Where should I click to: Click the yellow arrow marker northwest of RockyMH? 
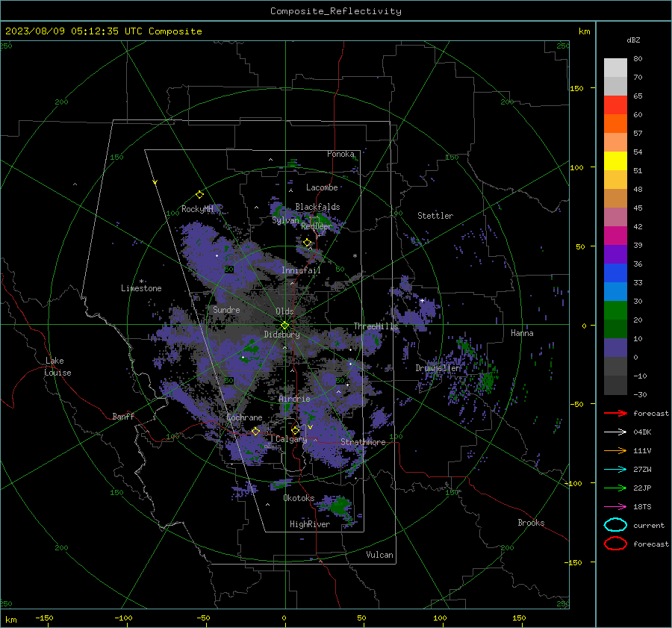click(155, 183)
